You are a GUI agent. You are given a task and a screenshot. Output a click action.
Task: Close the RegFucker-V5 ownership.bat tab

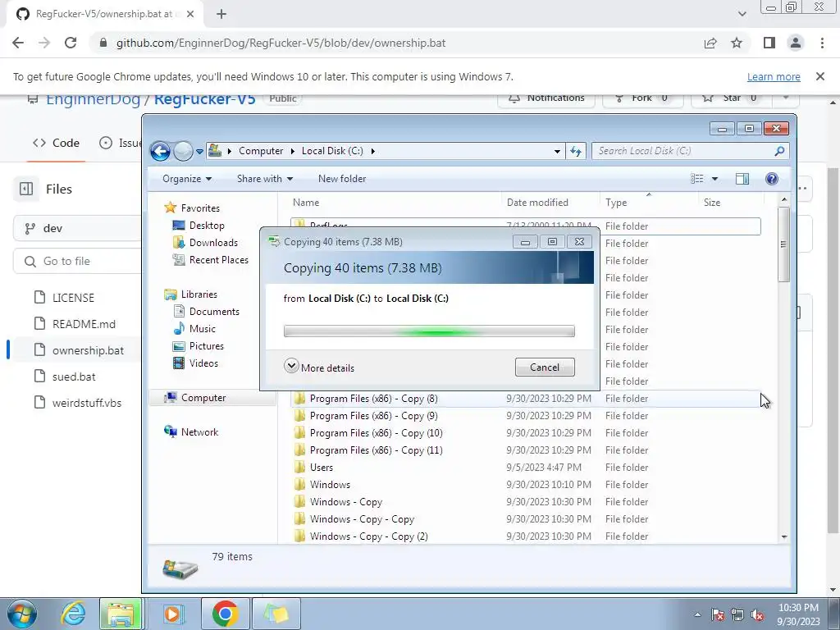pyautogui.click(x=190, y=15)
